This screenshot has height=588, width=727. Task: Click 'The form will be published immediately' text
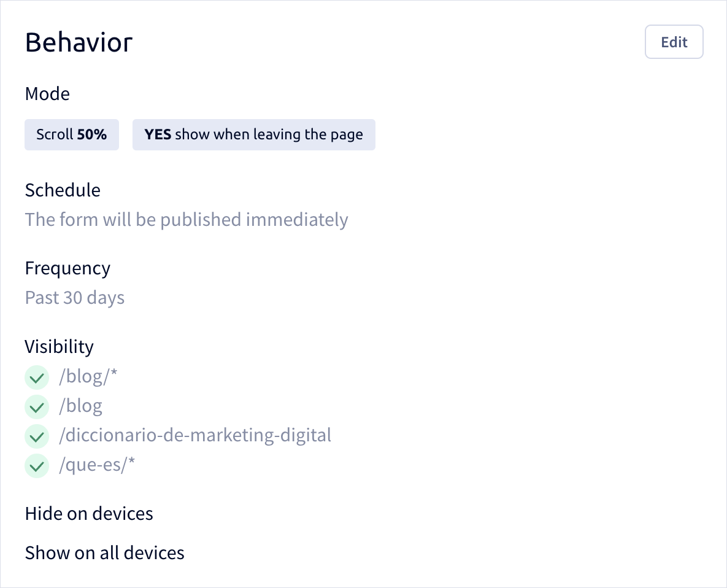coord(187,220)
